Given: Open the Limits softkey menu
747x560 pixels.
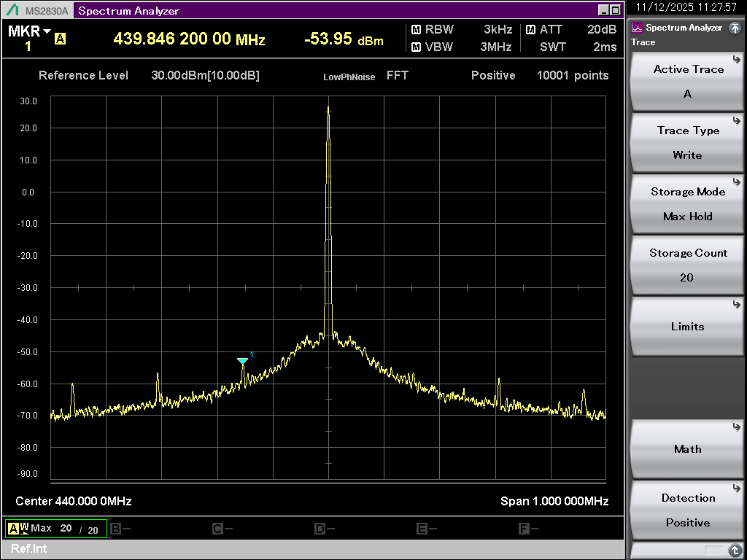Looking at the screenshot, I should (686, 326).
